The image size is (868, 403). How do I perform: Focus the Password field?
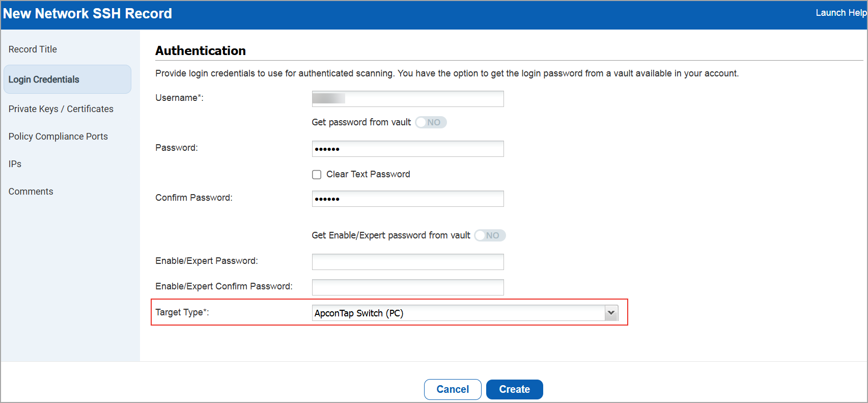(x=407, y=149)
